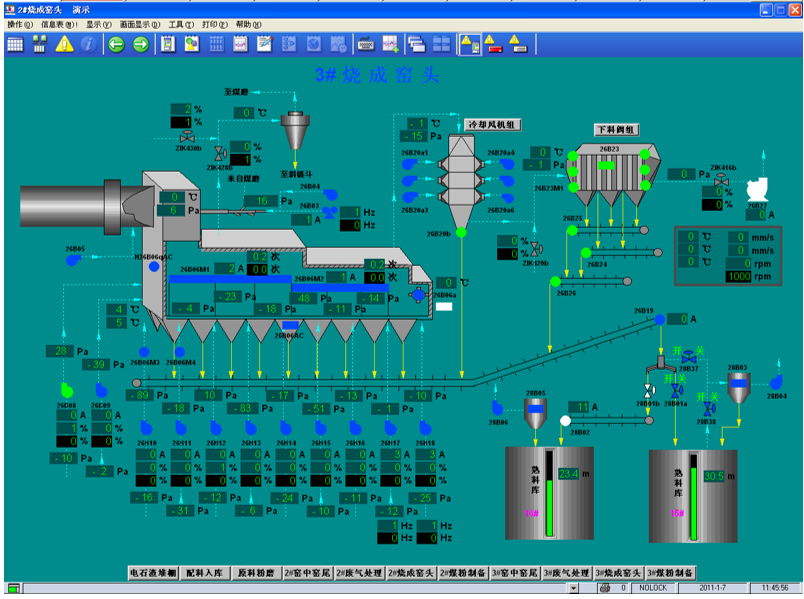Click the add trend chart icon

point(390,45)
